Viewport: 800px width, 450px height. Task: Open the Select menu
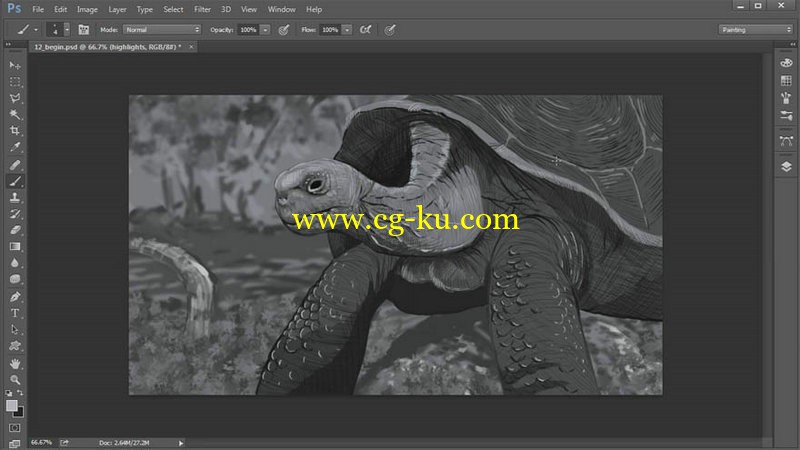[x=173, y=9]
